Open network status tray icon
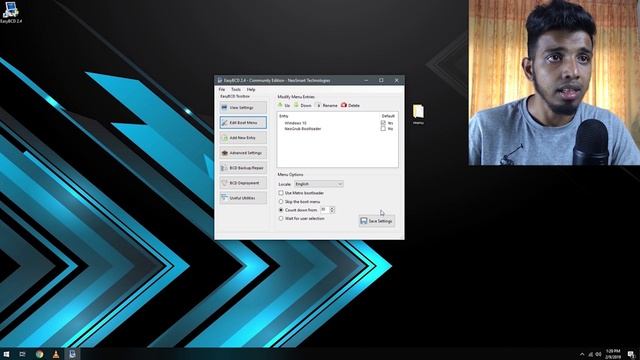Image resolution: width=640 pixels, height=360 pixels. coord(591,354)
